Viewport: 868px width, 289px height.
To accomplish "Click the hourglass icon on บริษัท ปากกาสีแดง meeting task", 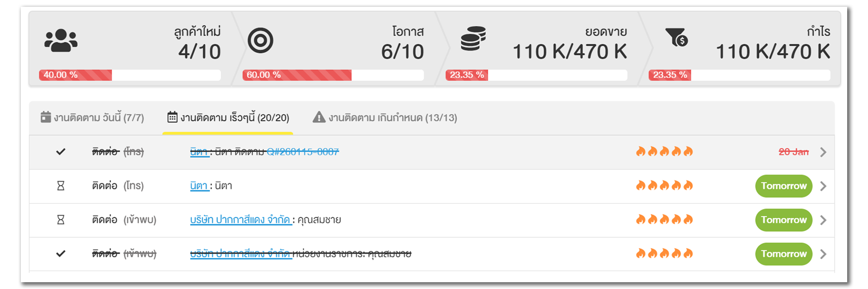I will click(x=60, y=220).
